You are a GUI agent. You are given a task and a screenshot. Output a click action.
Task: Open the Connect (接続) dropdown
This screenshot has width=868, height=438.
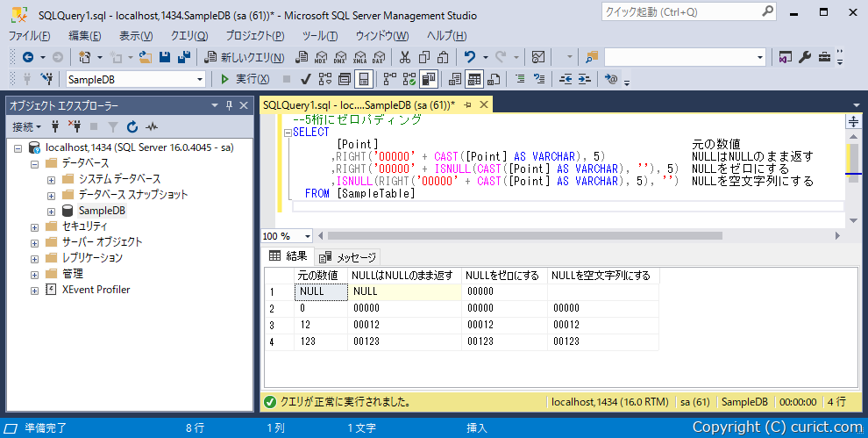click(26, 127)
